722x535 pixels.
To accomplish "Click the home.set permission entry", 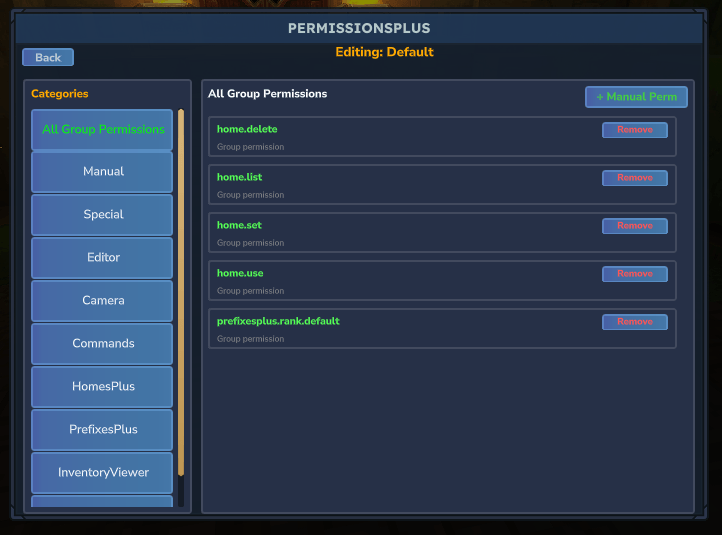I will pos(400,233).
